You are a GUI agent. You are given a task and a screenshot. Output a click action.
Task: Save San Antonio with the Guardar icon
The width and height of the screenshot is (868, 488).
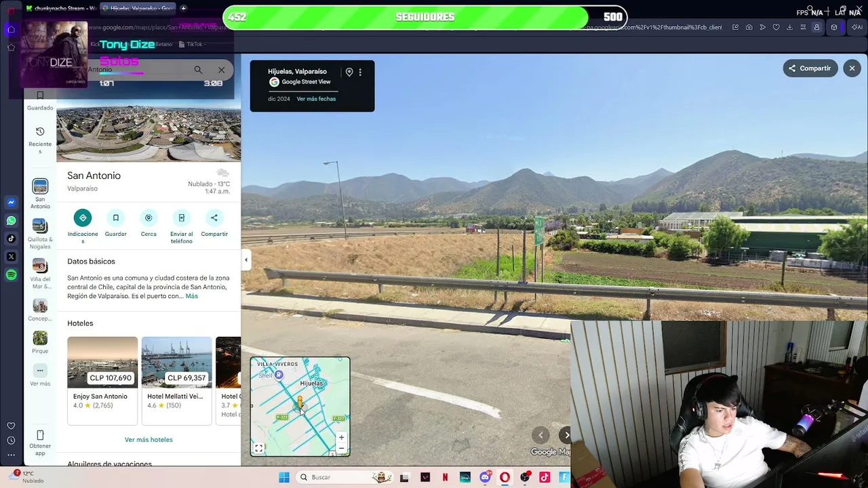(116, 218)
